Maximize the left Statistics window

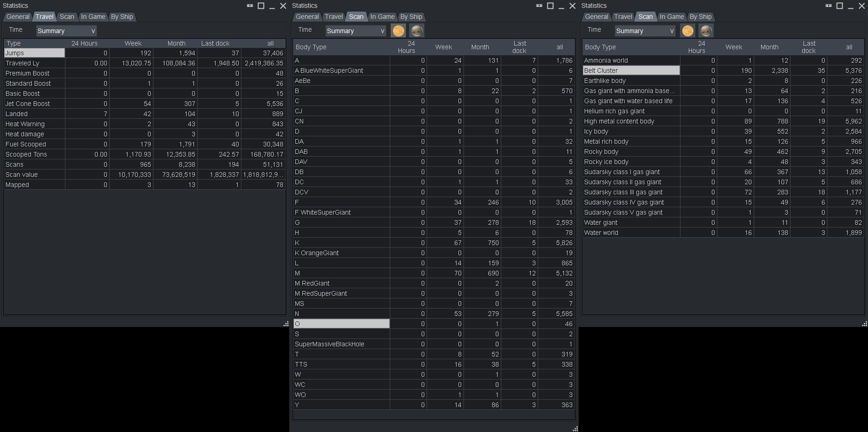(x=261, y=6)
